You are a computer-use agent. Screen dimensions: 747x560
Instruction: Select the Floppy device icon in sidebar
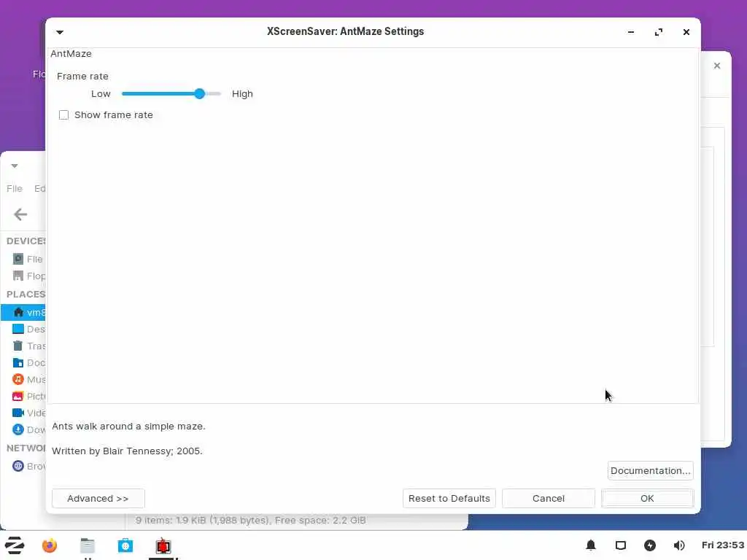(18, 276)
